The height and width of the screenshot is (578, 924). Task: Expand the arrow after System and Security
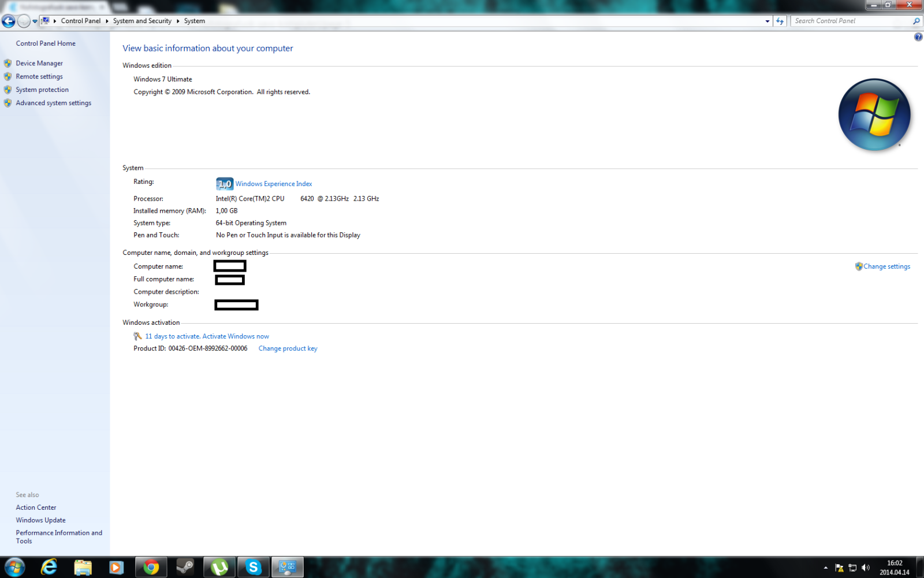click(x=178, y=21)
